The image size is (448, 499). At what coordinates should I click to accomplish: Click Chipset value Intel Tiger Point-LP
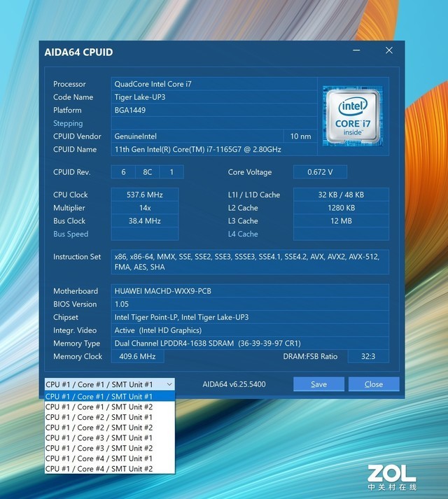pyautogui.click(x=250, y=317)
